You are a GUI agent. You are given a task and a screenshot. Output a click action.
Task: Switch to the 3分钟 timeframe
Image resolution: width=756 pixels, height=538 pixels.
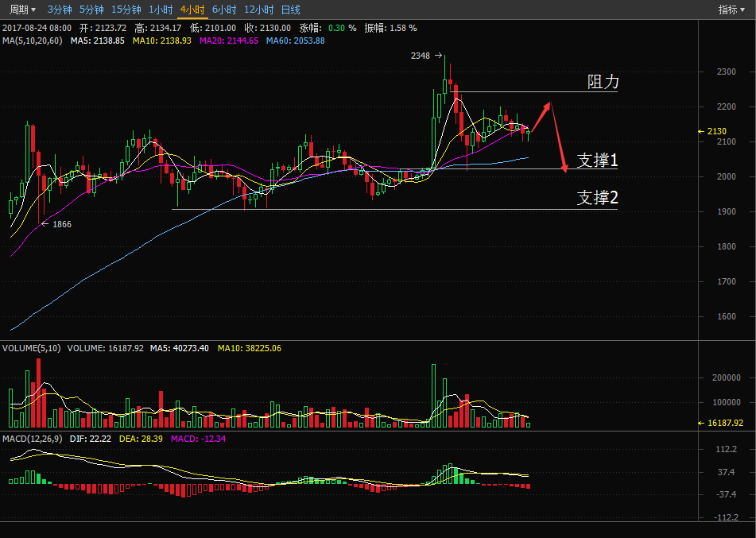60,10
